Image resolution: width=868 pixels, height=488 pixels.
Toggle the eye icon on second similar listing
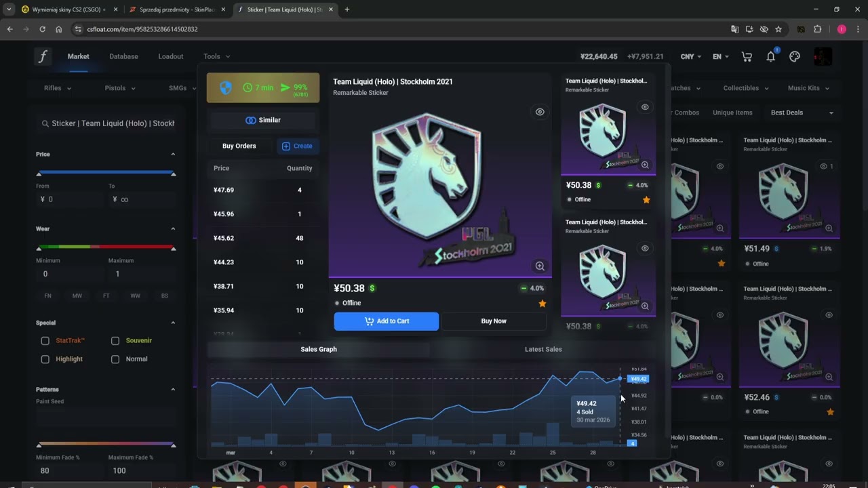[645, 248]
